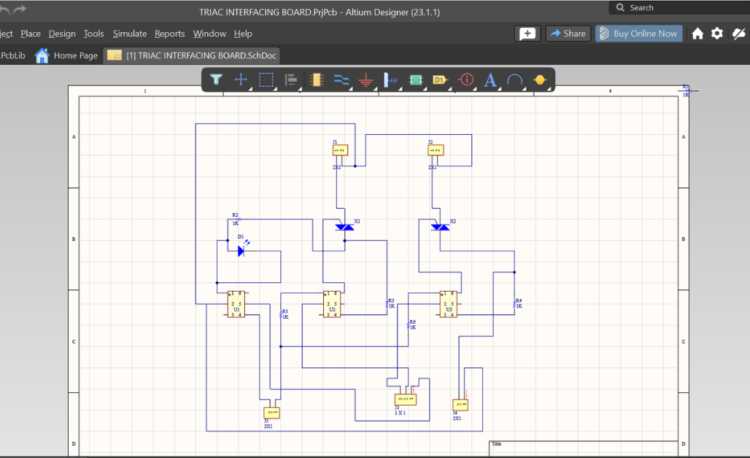Select the Place Text String tool
750x458 pixels.
click(x=490, y=79)
